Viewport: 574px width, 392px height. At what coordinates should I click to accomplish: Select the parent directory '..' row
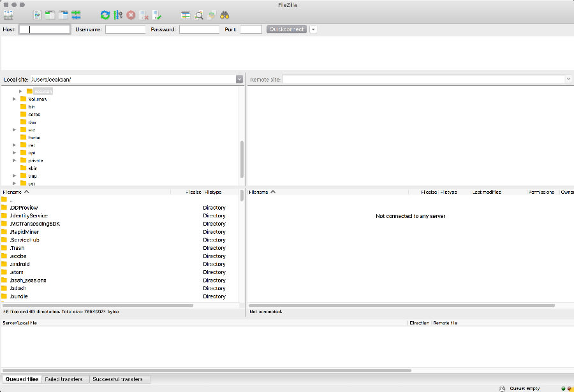coord(120,200)
